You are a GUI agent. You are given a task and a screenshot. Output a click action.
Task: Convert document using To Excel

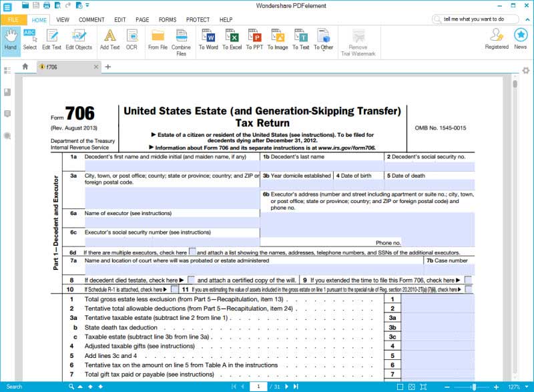point(232,40)
